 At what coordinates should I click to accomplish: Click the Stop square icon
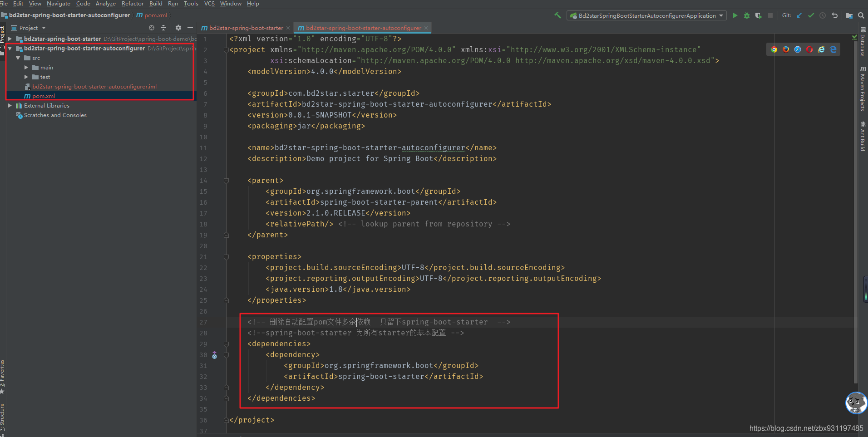click(770, 15)
